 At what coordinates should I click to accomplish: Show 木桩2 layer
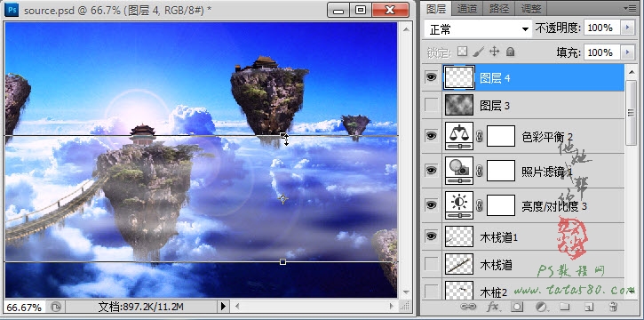pyautogui.click(x=431, y=291)
